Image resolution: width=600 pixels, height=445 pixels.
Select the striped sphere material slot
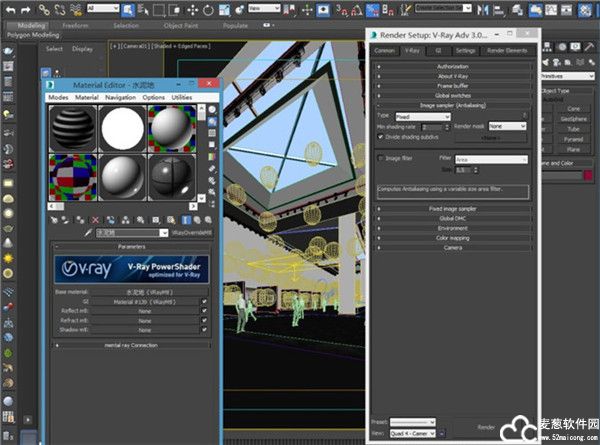pyautogui.click(x=73, y=127)
